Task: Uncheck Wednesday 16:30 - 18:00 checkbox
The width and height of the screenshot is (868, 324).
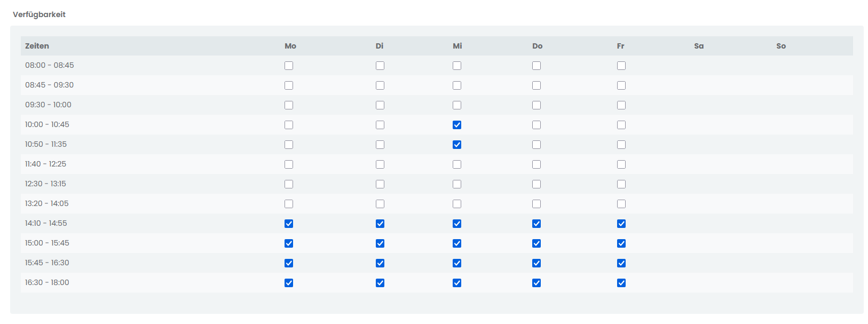Action: (457, 283)
